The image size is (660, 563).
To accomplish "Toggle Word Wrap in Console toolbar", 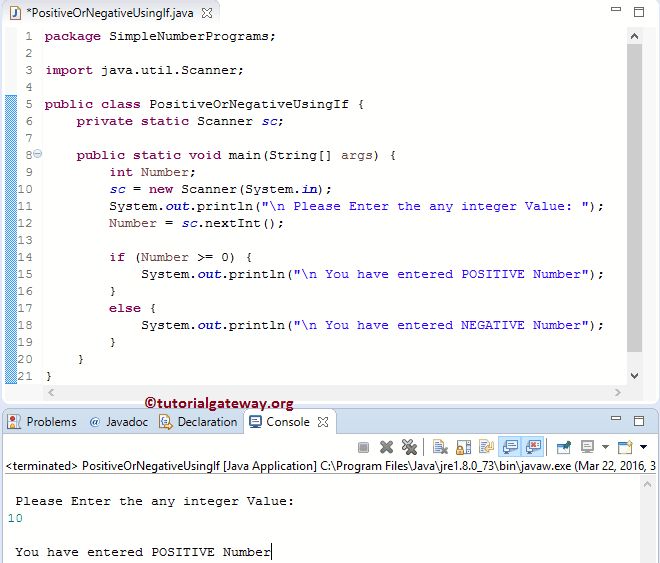I will (486, 447).
